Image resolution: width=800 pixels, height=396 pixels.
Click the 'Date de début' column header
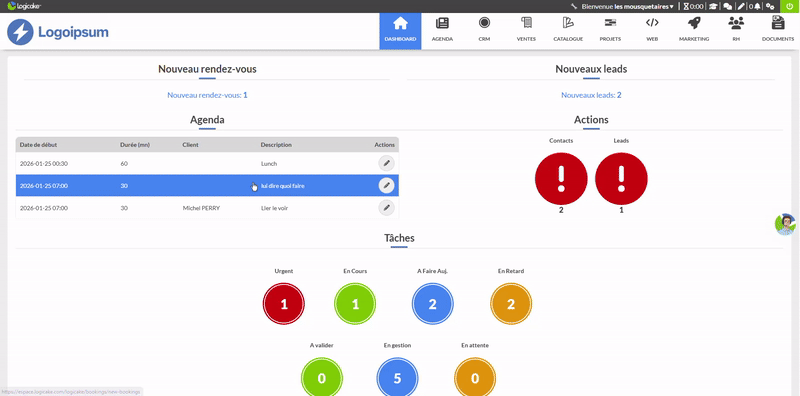38,144
